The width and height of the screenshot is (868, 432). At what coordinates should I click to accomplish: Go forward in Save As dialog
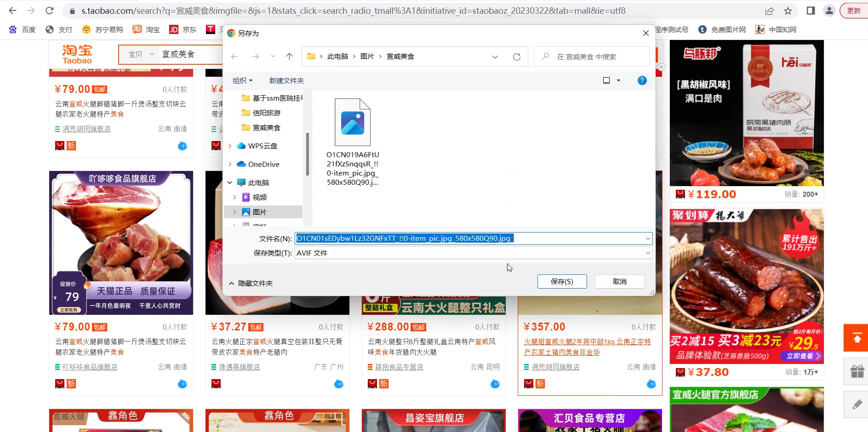coord(256,57)
